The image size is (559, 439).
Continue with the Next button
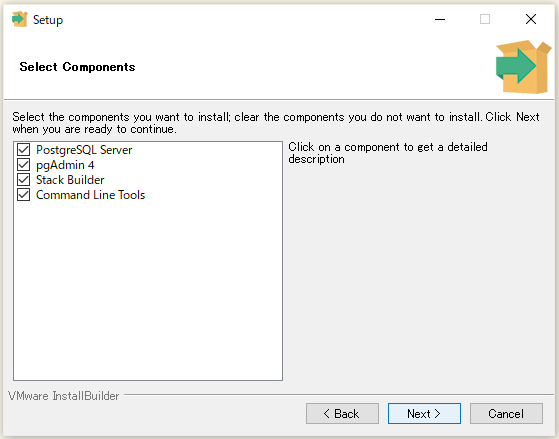pyautogui.click(x=424, y=414)
